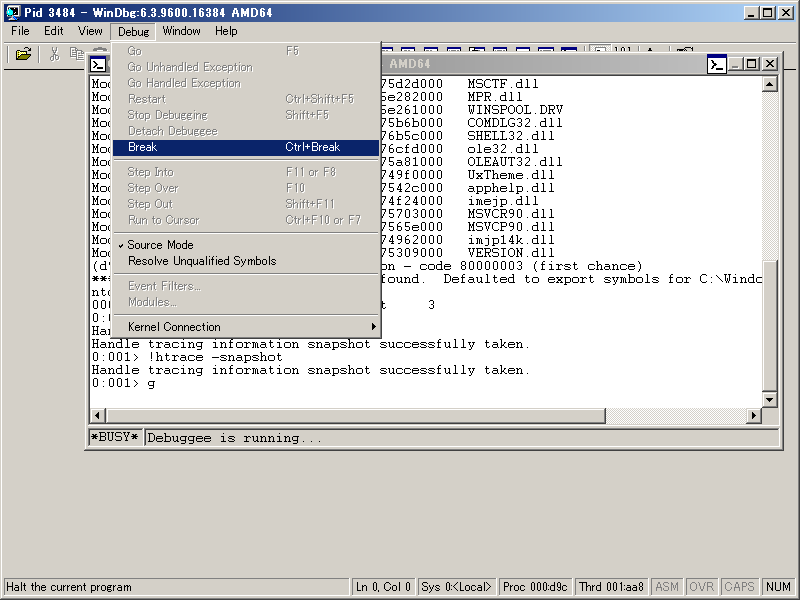Select Run to Cursor

[246, 220]
